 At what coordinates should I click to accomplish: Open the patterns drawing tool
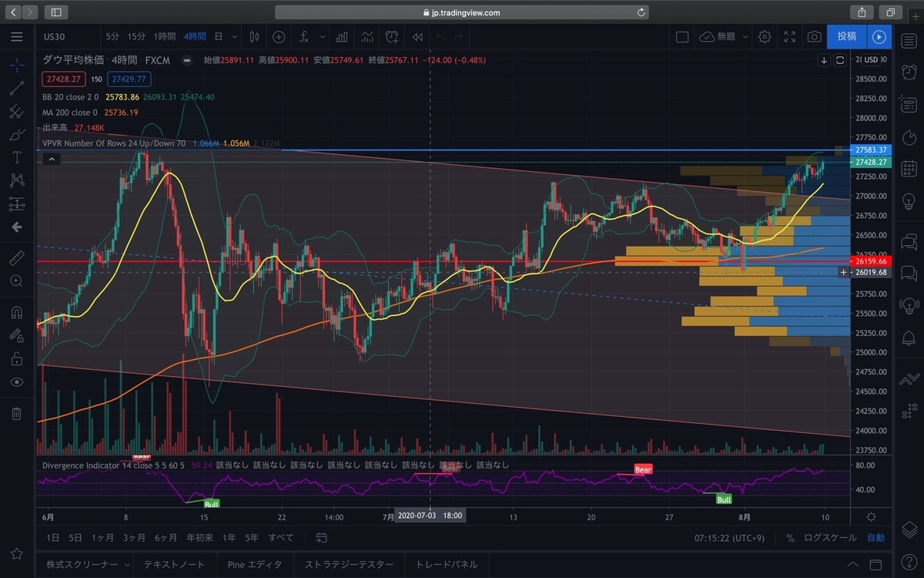[x=17, y=181]
